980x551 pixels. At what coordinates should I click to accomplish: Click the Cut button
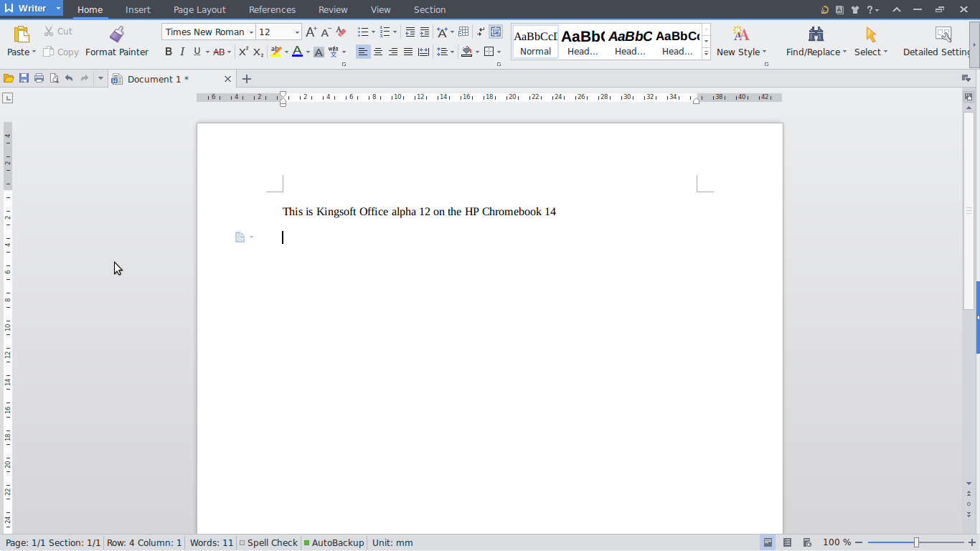point(58,32)
